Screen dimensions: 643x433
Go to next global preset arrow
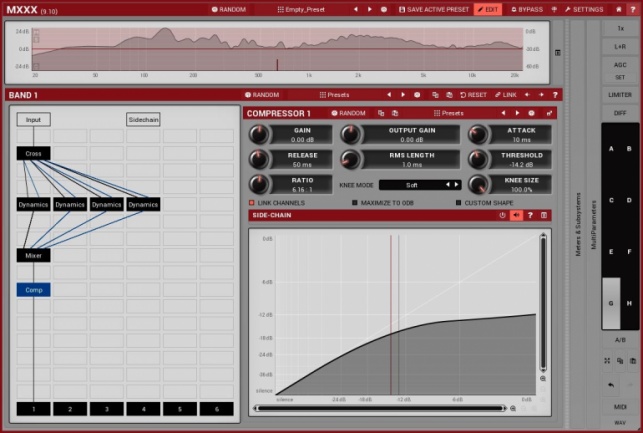pos(370,9)
